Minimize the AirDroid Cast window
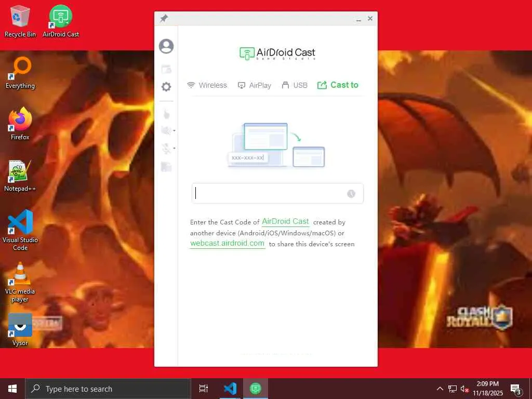Image resolution: width=532 pixels, height=399 pixels. 358,19
